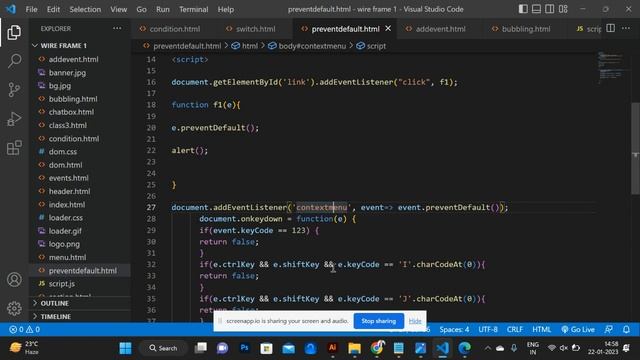Viewport: 640px width, 360px height.
Task: Open the File menu
Action: pyautogui.click(x=31, y=9)
